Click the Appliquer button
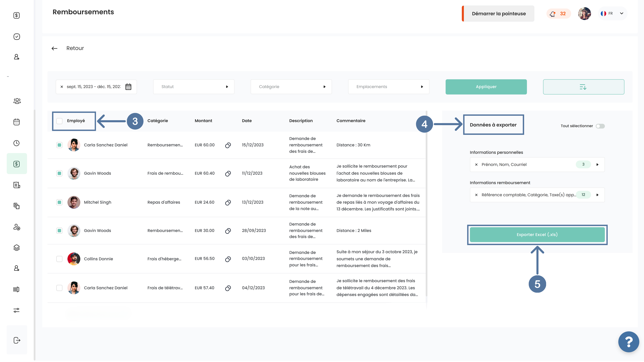 pyautogui.click(x=486, y=87)
